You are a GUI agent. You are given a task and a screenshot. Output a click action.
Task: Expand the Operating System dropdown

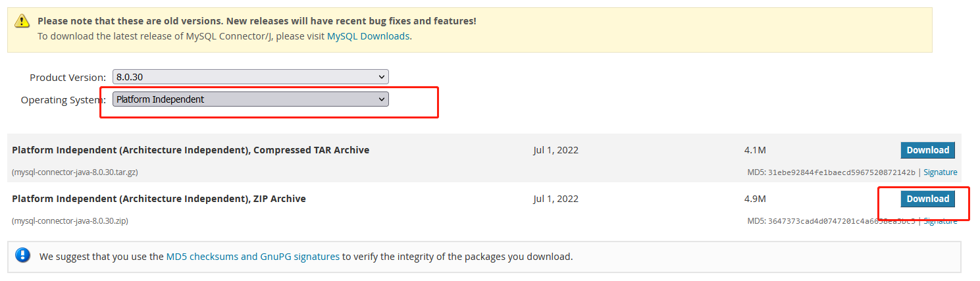click(x=250, y=99)
